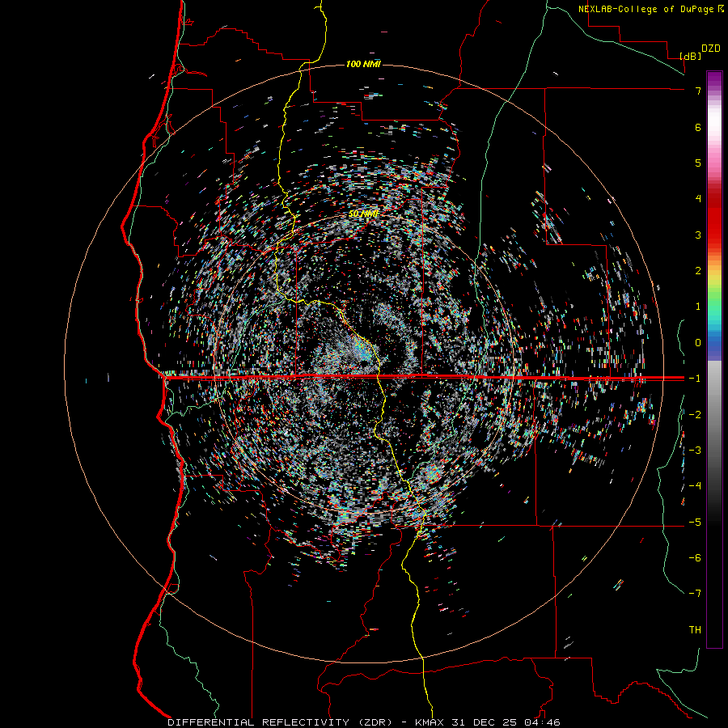
Task: Click the "4" scale value
Action: [698, 199]
